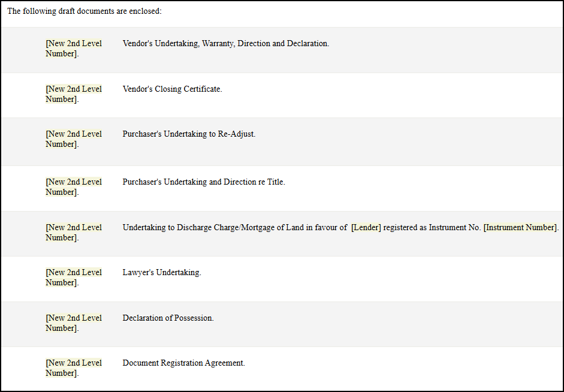Select the number placeholder beside Document Registration Agreement
This screenshot has width=564, height=392.
[x=74, y=368]
